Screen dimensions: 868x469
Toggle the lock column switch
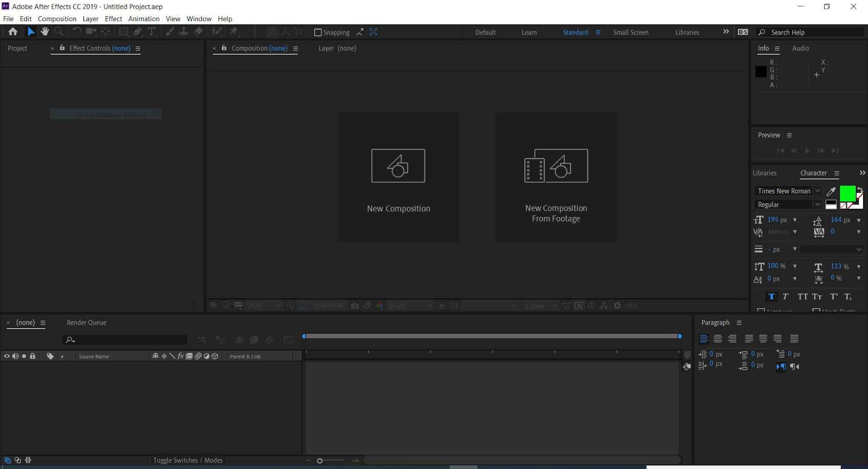[x=33, y=356]
